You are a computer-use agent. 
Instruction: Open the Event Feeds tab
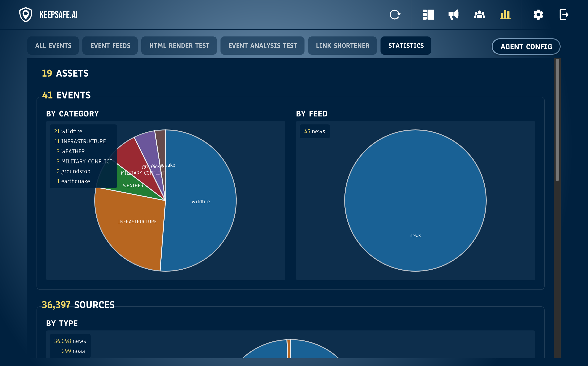pos(110,46)
